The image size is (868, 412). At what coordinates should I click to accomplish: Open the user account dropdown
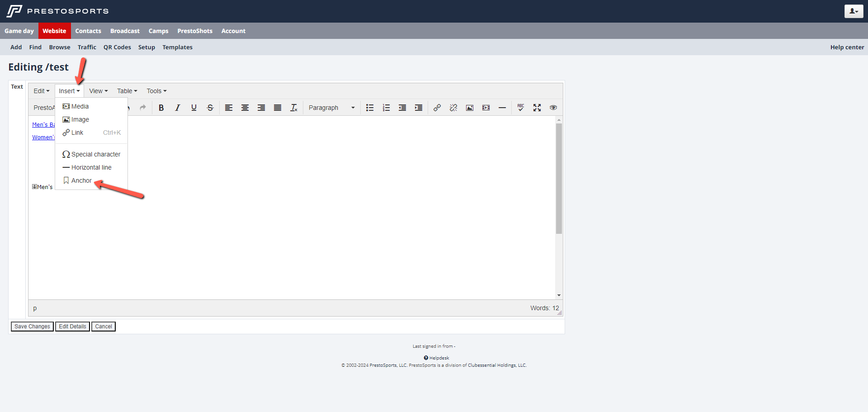(854, 11)
